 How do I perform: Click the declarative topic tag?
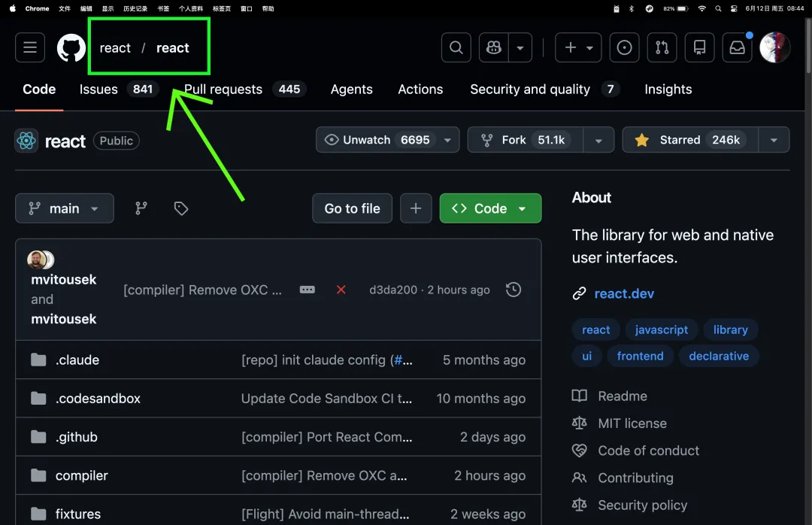pyautogui.click(x=719, y=356)
